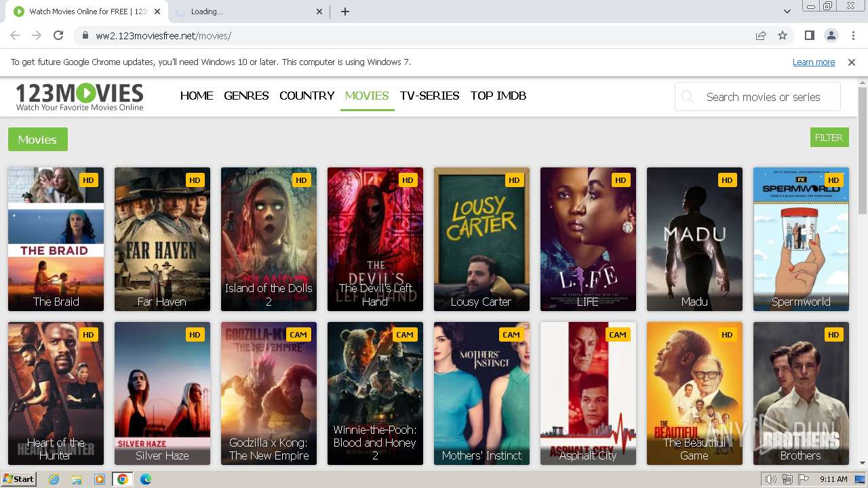The width and height of the screenshot is (868, 488).
Task: Go to HOME menu item
Action: [x=197, y=96]
